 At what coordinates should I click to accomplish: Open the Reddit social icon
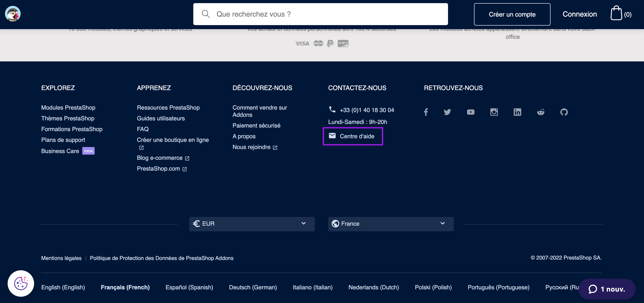click(x=540, y=112)
